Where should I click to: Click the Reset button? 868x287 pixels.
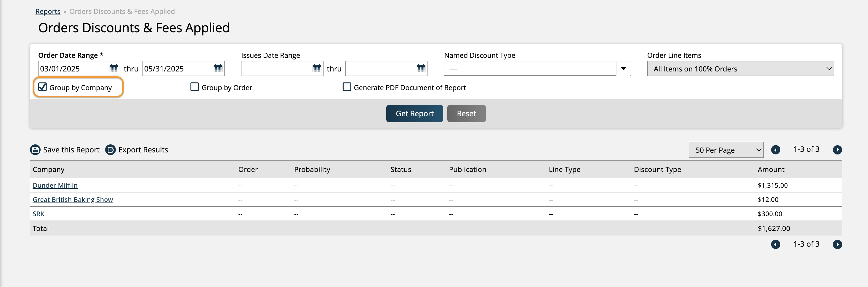(466, 114)
